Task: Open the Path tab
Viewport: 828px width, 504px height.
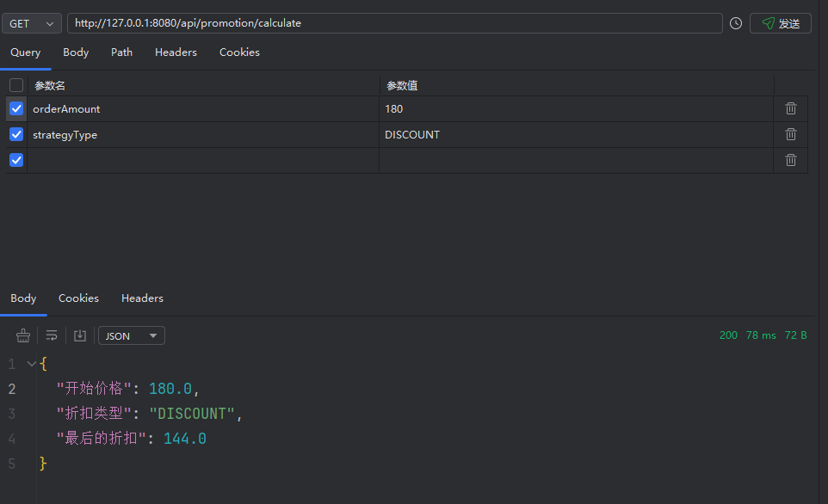Action: click(122, 52)
